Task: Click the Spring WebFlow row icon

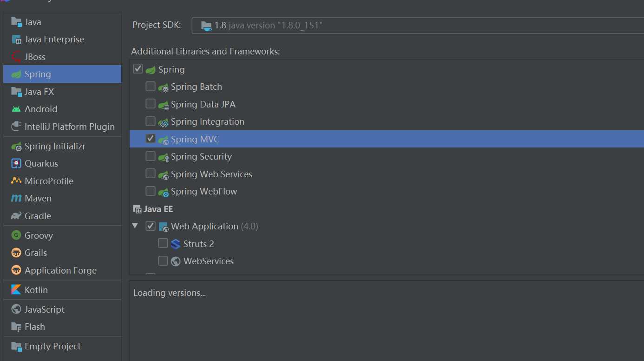Action: point(163,192)
